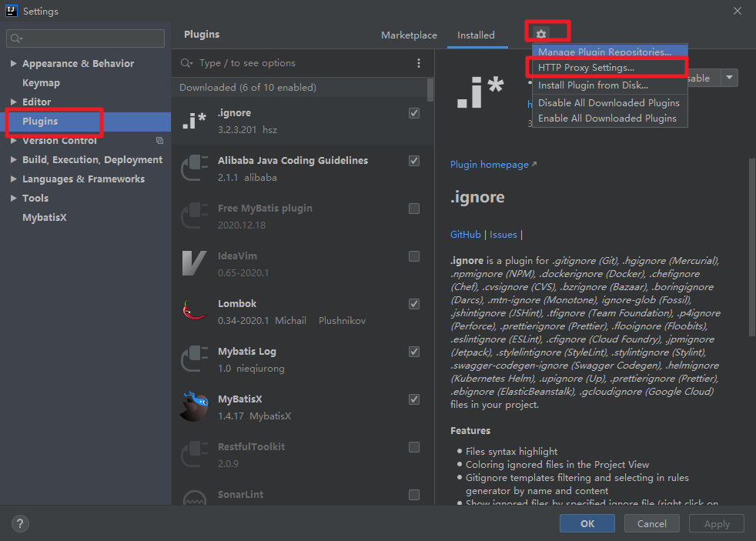Click the MyBatisX bird icon
The image size is (756, 541).
(194, 406)
